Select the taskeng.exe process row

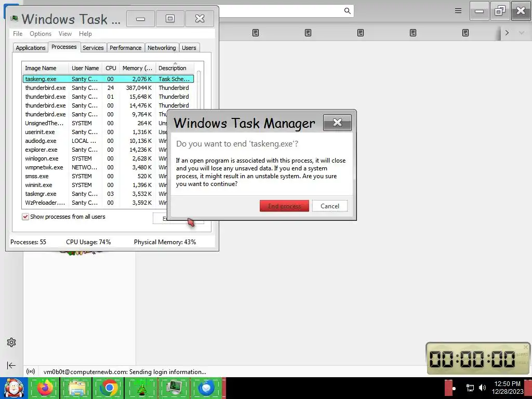[108, 79]
